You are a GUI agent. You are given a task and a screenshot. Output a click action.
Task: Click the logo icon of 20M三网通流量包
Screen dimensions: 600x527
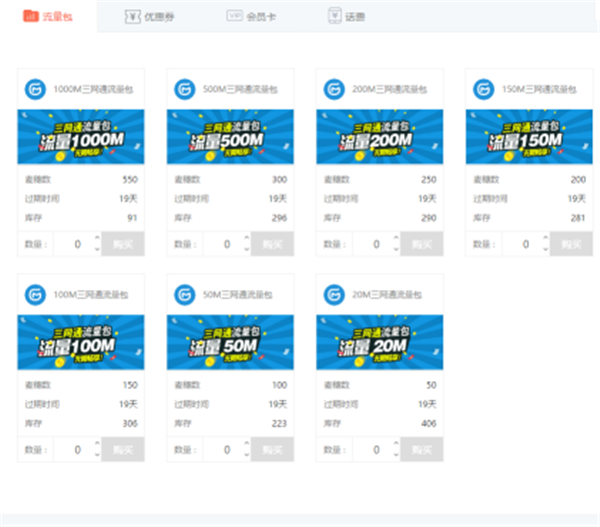click(x=334, y=295)
